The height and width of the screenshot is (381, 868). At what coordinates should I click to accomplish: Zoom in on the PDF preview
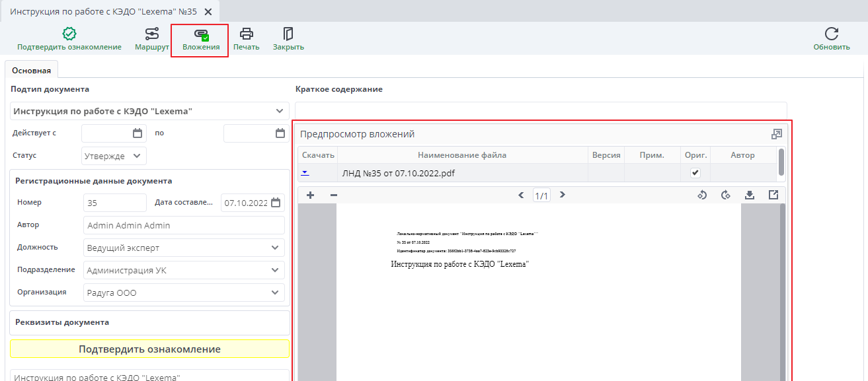(310, 195)
